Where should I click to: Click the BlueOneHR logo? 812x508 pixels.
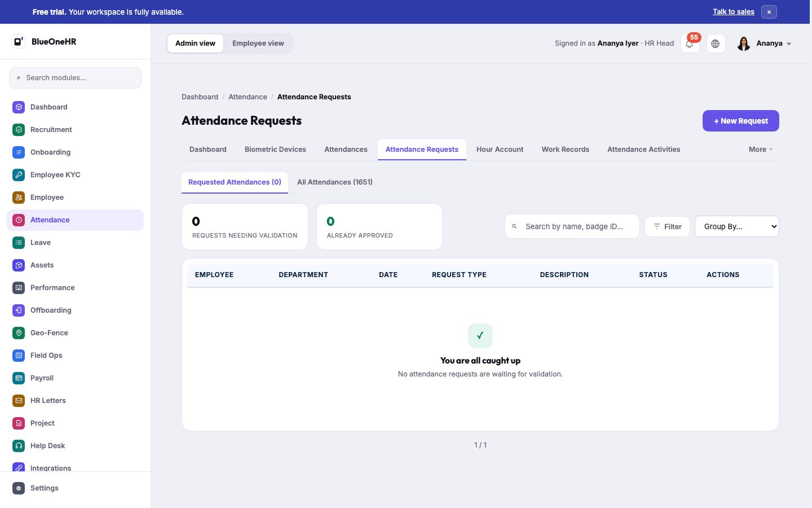click(44, 41)
